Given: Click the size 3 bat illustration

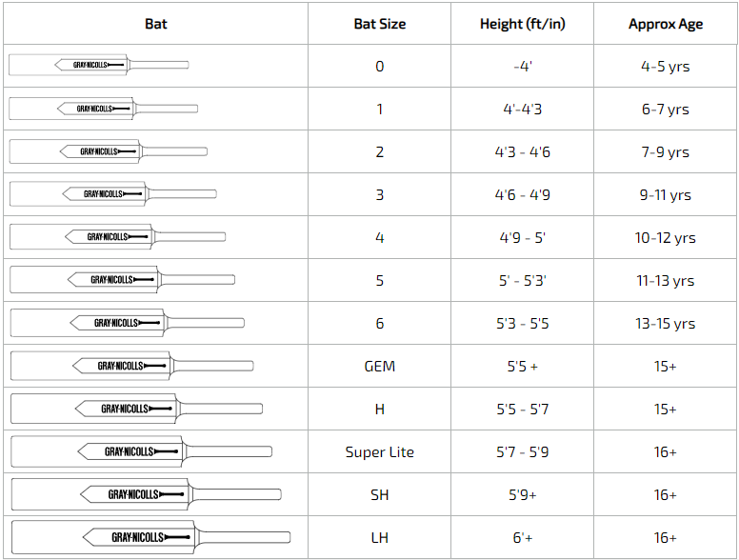Looking at the screenshot, I should pyautogui.click(x=112, y=194).
